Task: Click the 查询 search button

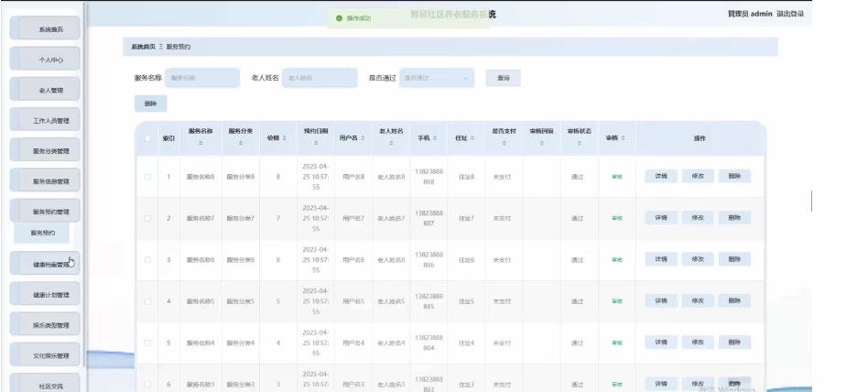Action: pos(503,79)
